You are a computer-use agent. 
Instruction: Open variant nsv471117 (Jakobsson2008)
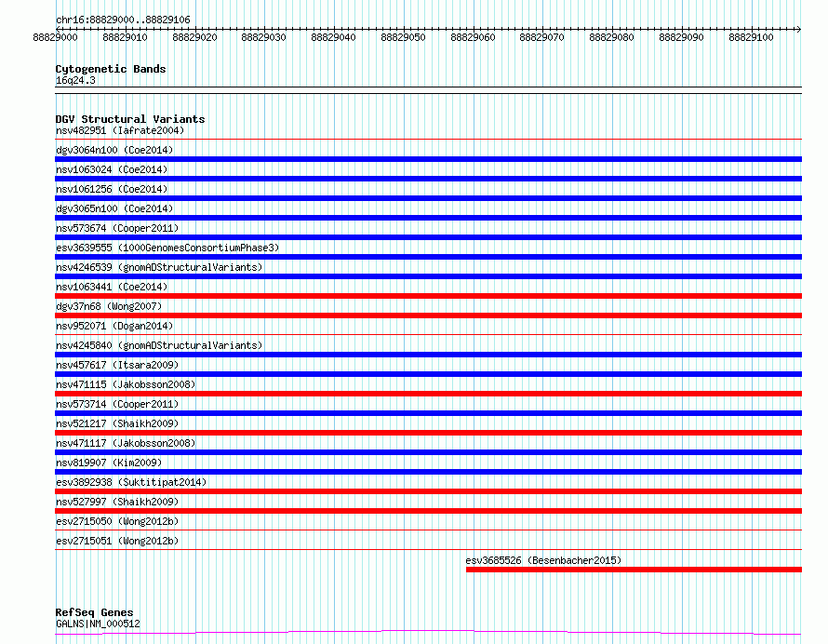(126, 443)
